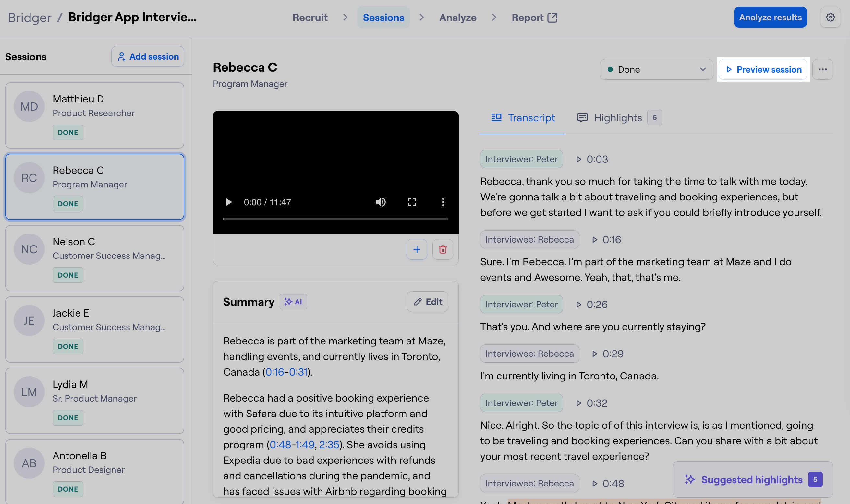Jump to 0:16 link in summary
850x504 pixels.
point(275,372)
